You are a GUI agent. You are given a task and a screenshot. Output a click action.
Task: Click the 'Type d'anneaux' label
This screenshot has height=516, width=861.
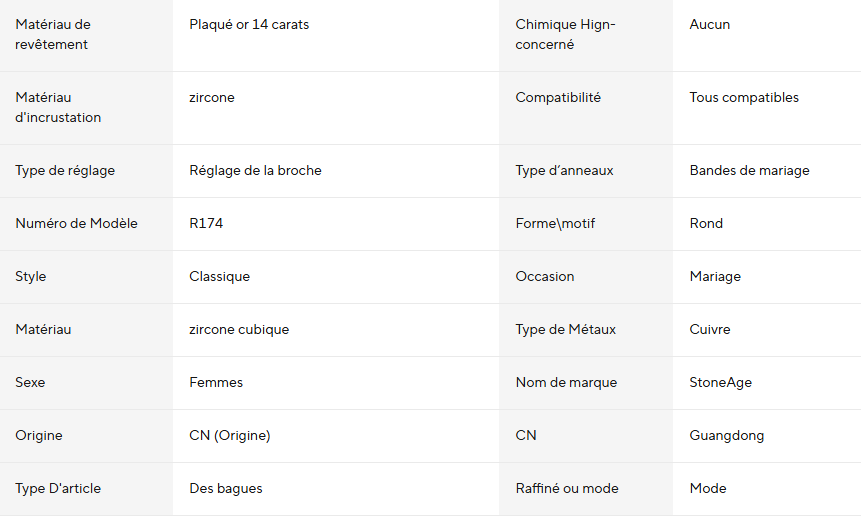[x=564, y=171]
